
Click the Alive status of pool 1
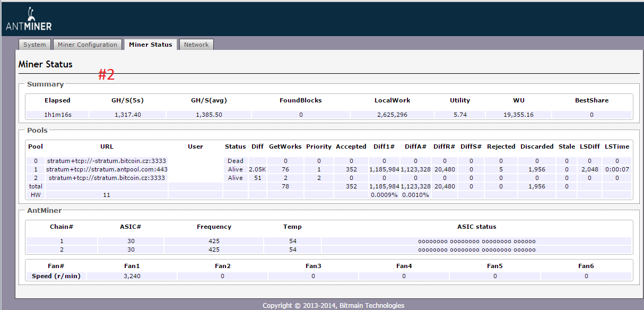236,169
